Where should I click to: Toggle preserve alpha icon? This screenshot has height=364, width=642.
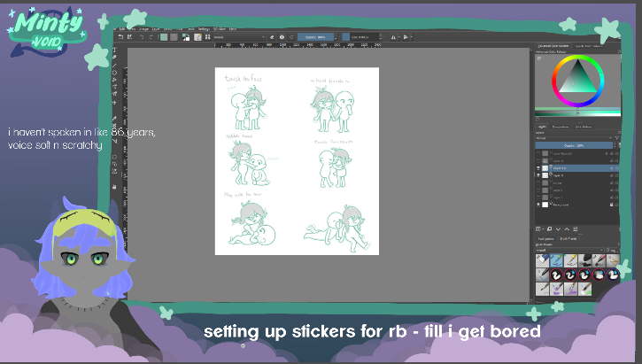[282, 37]
